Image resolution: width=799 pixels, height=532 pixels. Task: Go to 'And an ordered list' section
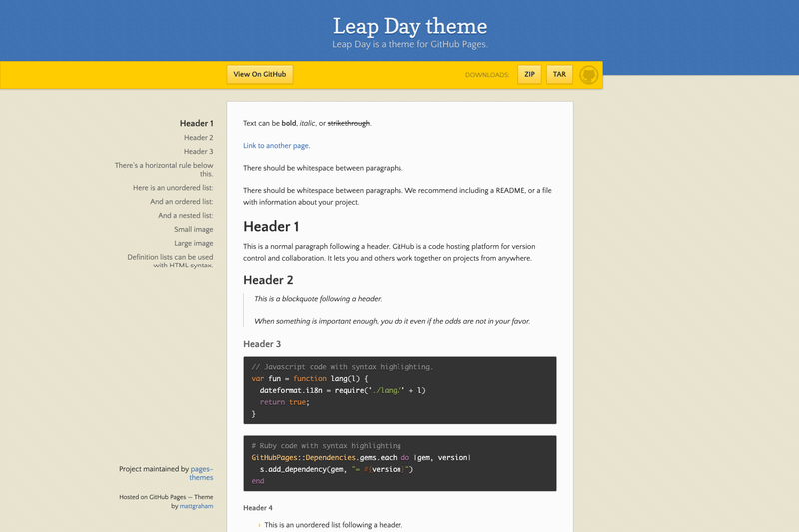(x=182, y=201)
